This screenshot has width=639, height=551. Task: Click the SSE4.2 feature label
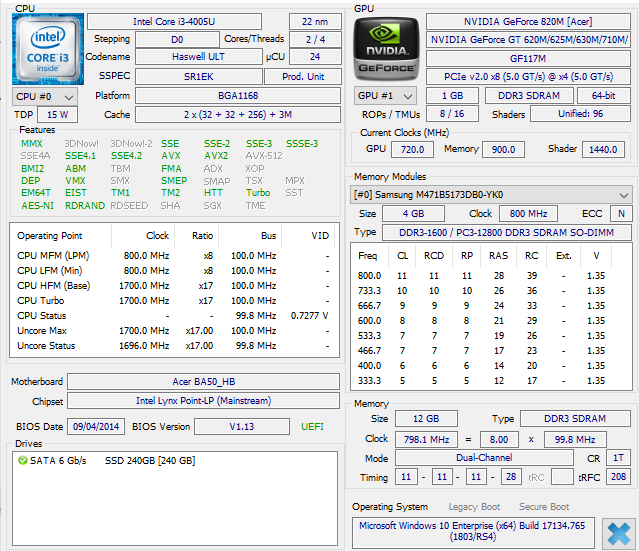pyautogui.click(x=127, y=156)
